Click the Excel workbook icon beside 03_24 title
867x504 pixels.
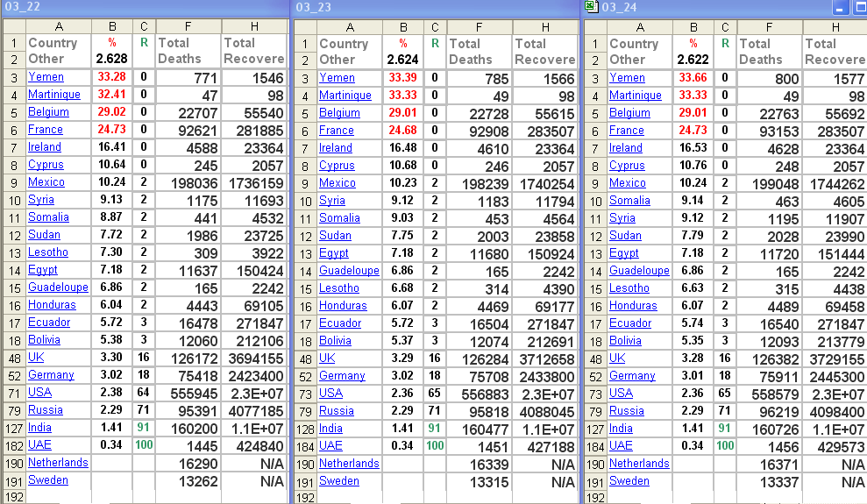(x=591, y=7)
